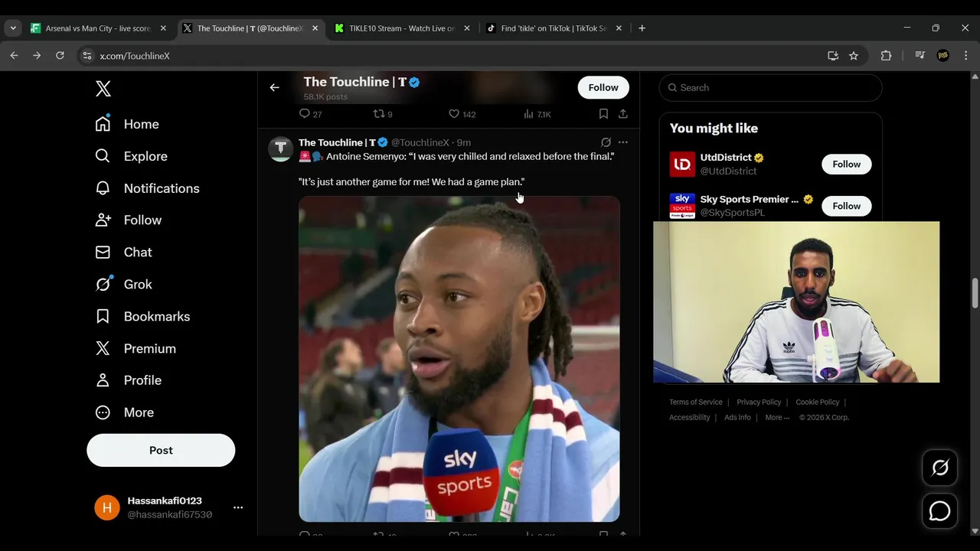Image resolution: width=980 pixels, height=551 pixels.
Task: Open Grok in the sidebar
Action: point(123,285)
